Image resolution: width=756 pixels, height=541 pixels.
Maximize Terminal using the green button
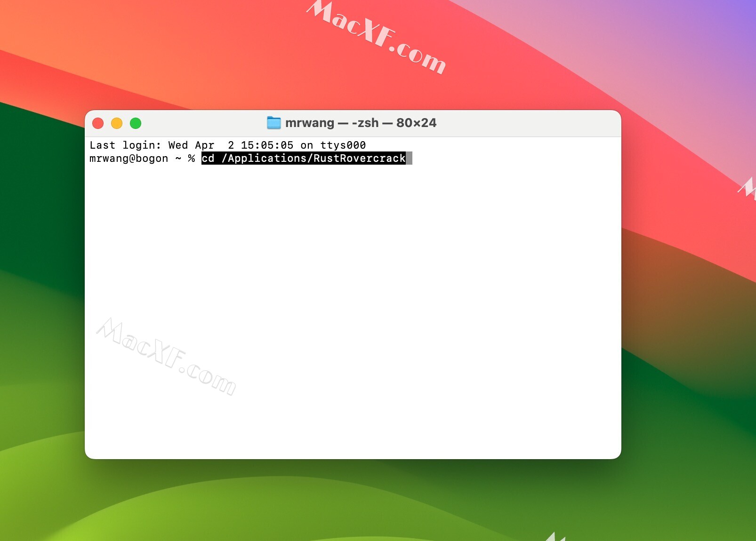[136, 123]
